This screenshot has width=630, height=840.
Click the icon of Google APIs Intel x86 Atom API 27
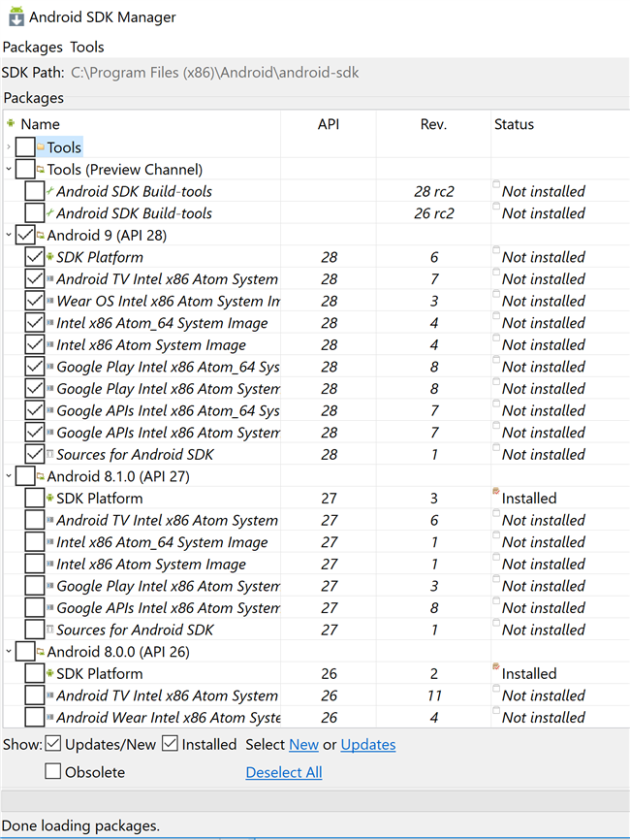(49, 607)
